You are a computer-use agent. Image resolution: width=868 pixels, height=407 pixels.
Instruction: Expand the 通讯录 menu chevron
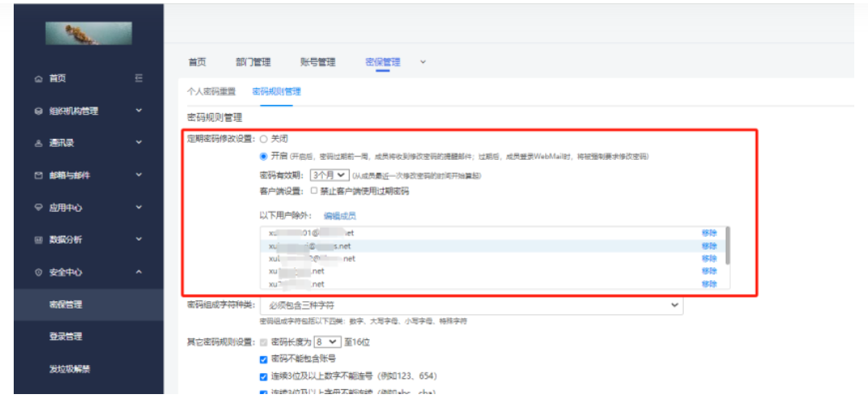point(139,143)
